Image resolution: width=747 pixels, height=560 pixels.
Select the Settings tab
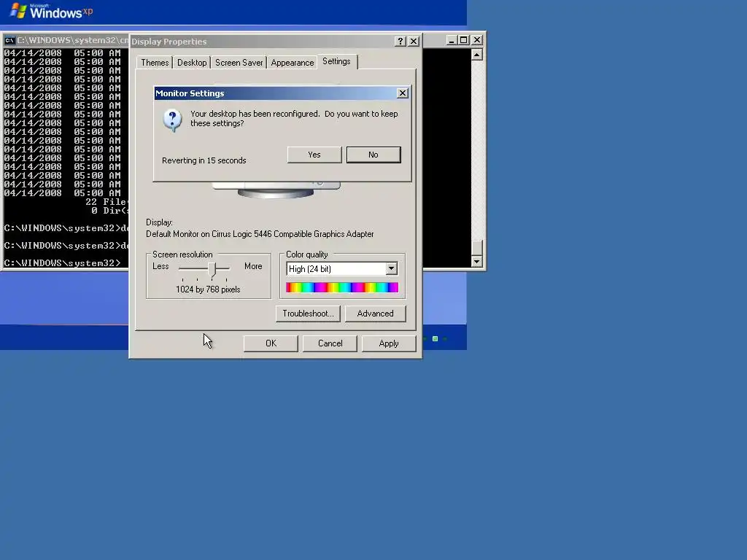336,61
